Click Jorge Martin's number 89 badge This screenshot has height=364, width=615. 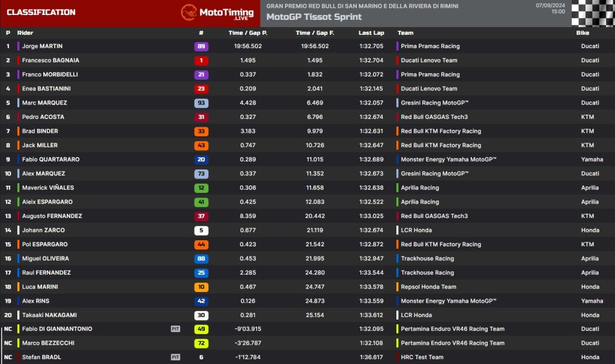pos(201,46)
